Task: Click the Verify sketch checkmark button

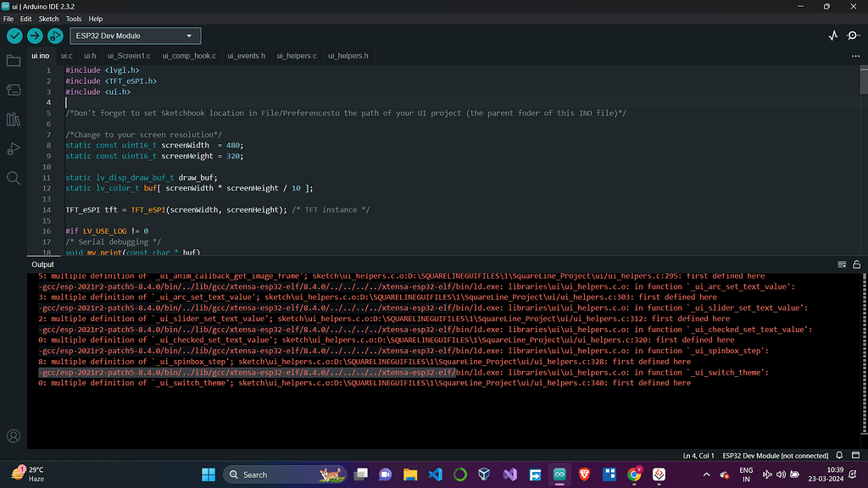Action: (x=14, y=36)
